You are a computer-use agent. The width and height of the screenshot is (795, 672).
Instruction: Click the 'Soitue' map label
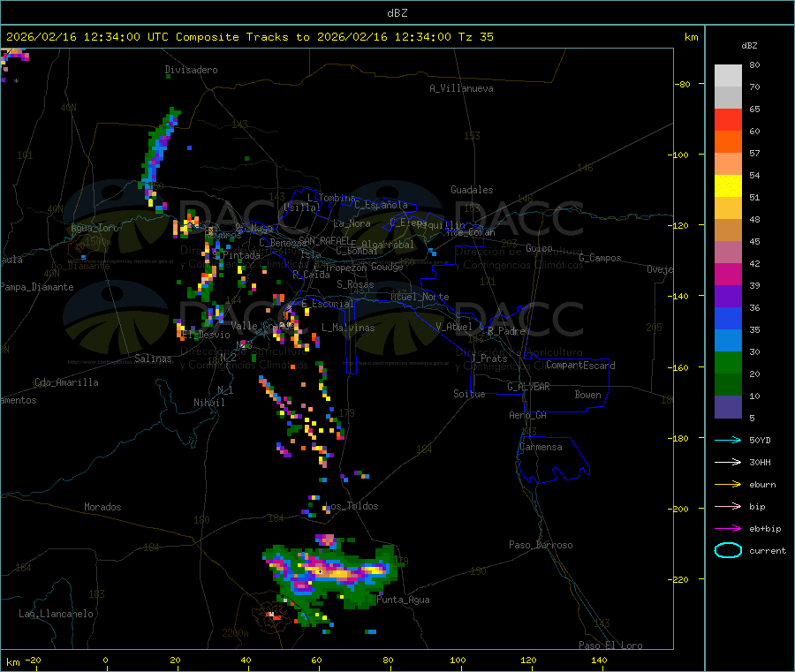(x=469, y=394)
